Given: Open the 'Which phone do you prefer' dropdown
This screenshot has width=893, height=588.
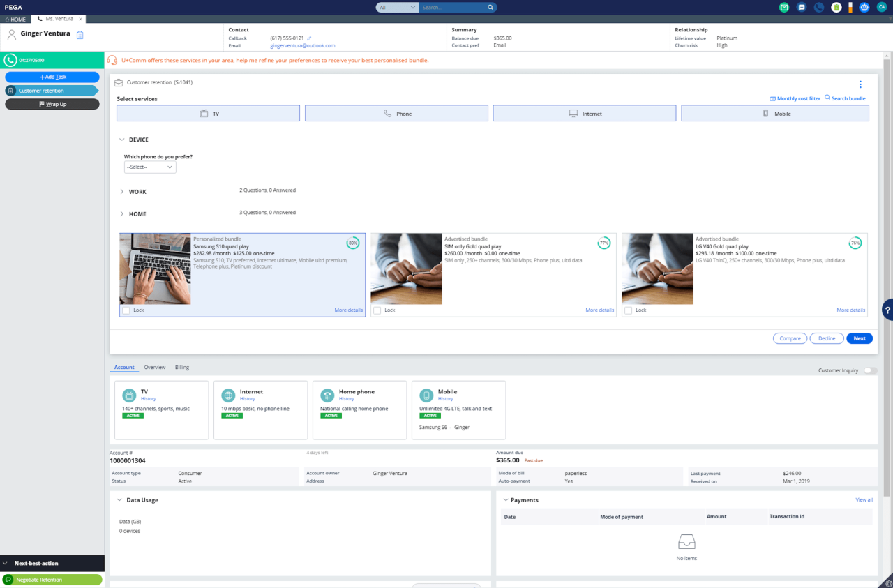Looking at the screenshot, I should pos(149,167).
